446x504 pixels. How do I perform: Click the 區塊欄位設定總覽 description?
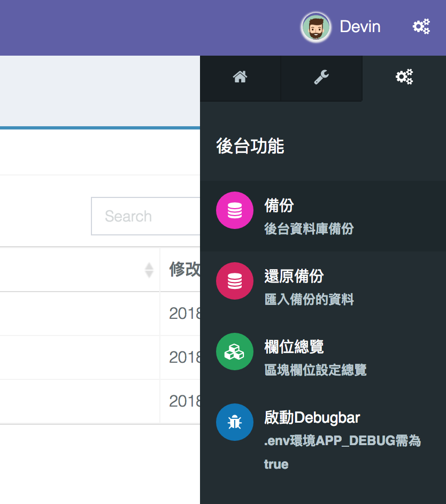[x=315, y=370]
